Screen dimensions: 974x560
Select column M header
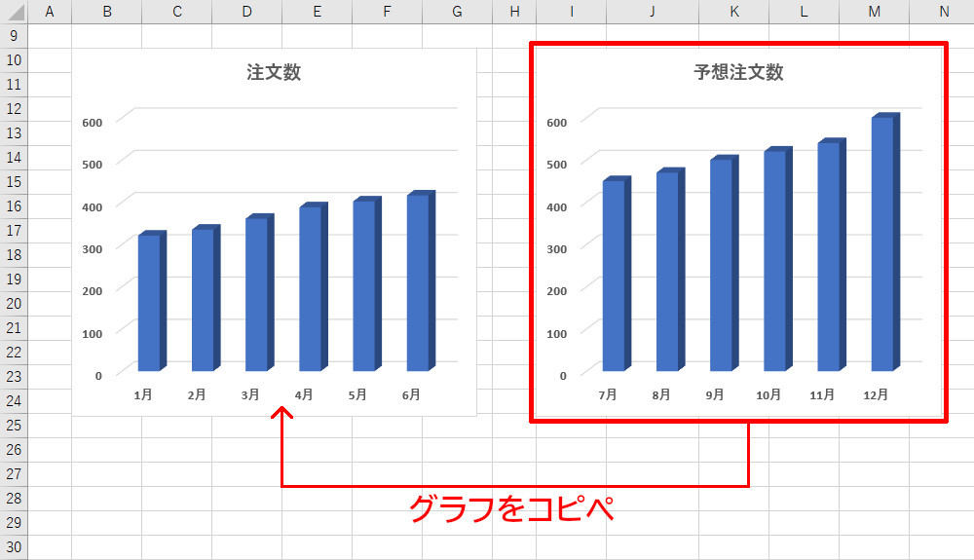tap(874, 11)
